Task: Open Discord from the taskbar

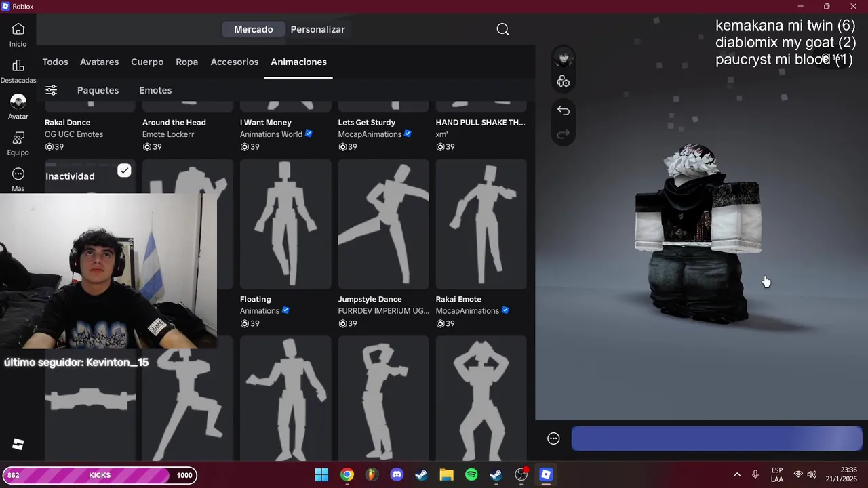Action: click(x=397, y=475)
